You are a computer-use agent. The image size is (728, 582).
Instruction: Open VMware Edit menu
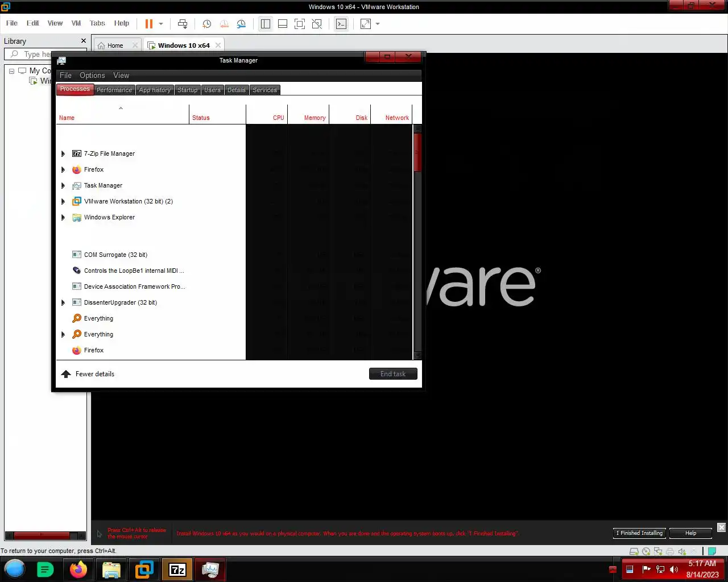click(x=33, y=23)
